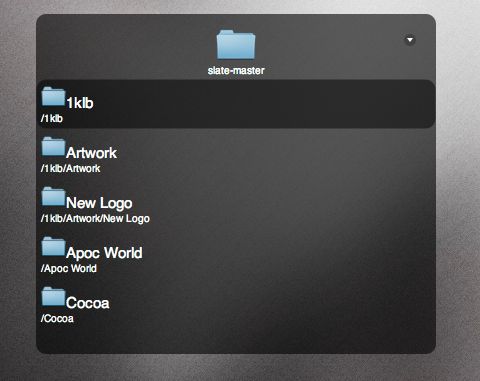The image size is (480, 381).
Task: Select the Cocoa result title
Action: point(88,303)
